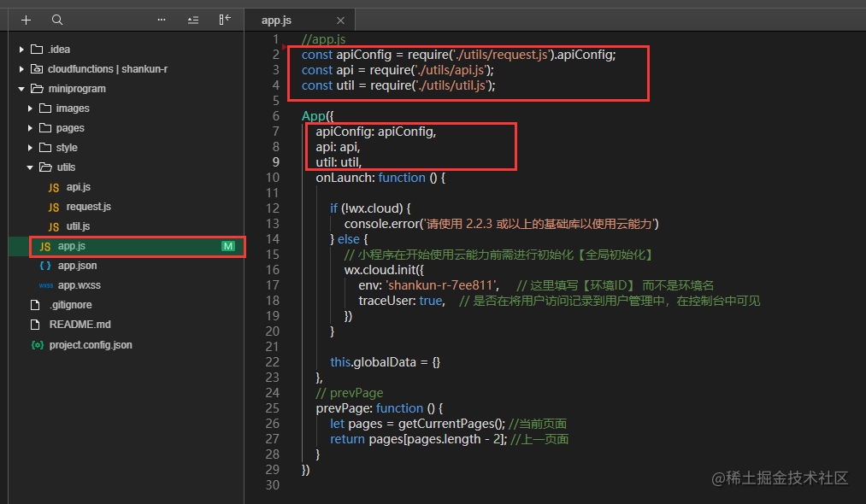Open the three-dots more options menu
The height and width of the screenshot is (504, 866).
click(x=162, y=20)
